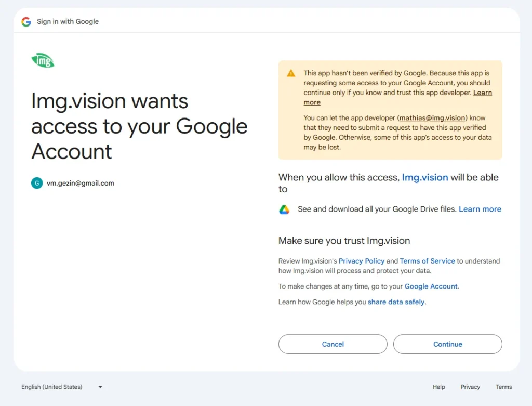Click the Img.vision leaf logo
Viewport: 532px width, 406px height.
(x=43, y=60)
